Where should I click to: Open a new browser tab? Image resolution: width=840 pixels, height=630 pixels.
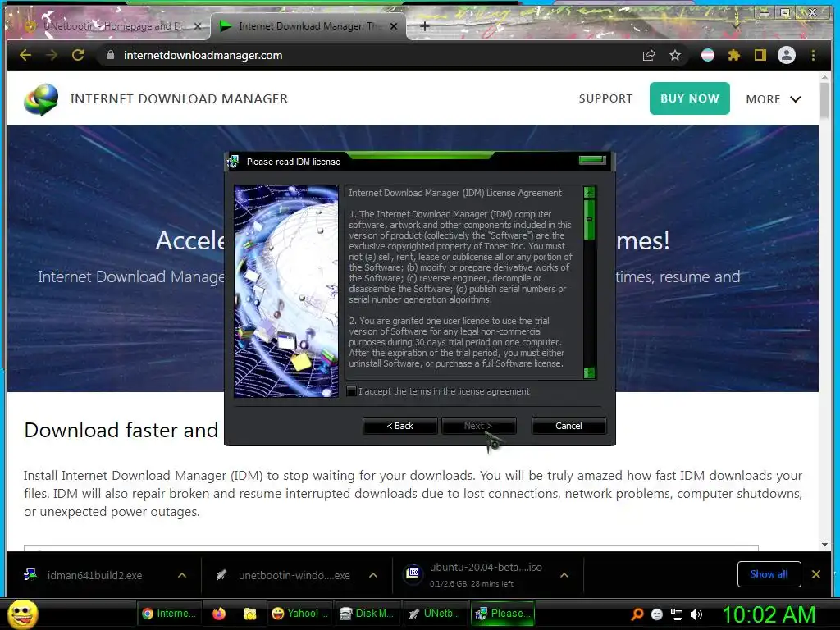click(424, 26)
